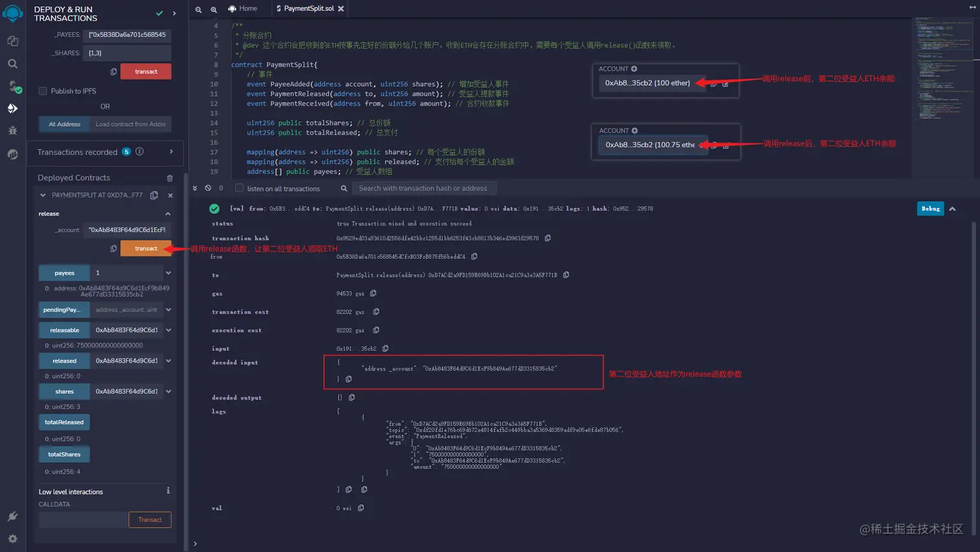This screenshot has height=552, width=980.
Task: Expand the payees function parameters
Action: click(x=169, y=273)
